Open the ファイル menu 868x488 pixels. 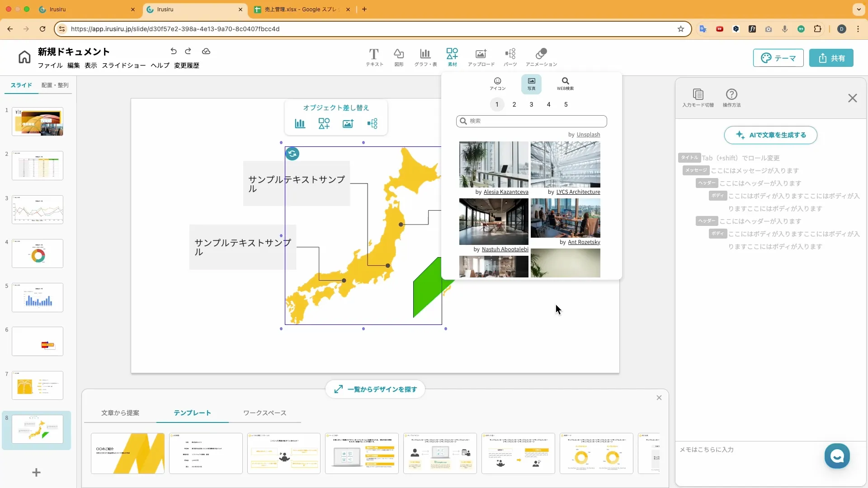point(50,66)
